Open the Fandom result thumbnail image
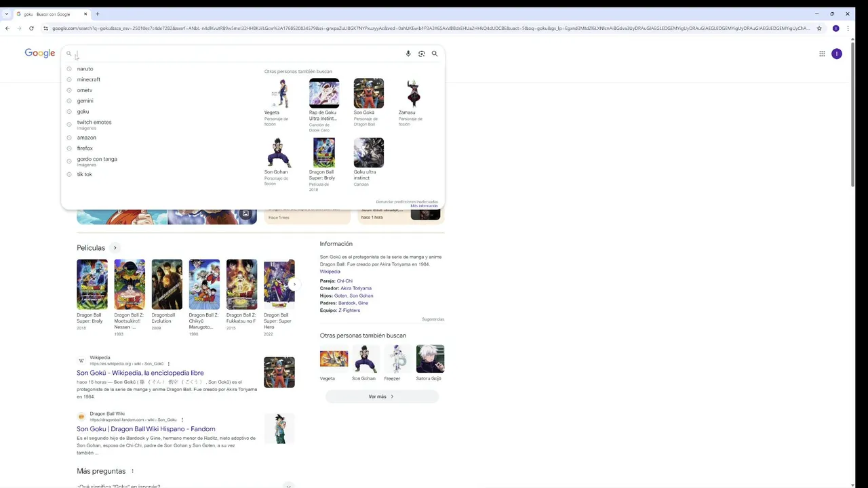Image resolution: width=868 pixels, height=488 pixels. [279, 428]
